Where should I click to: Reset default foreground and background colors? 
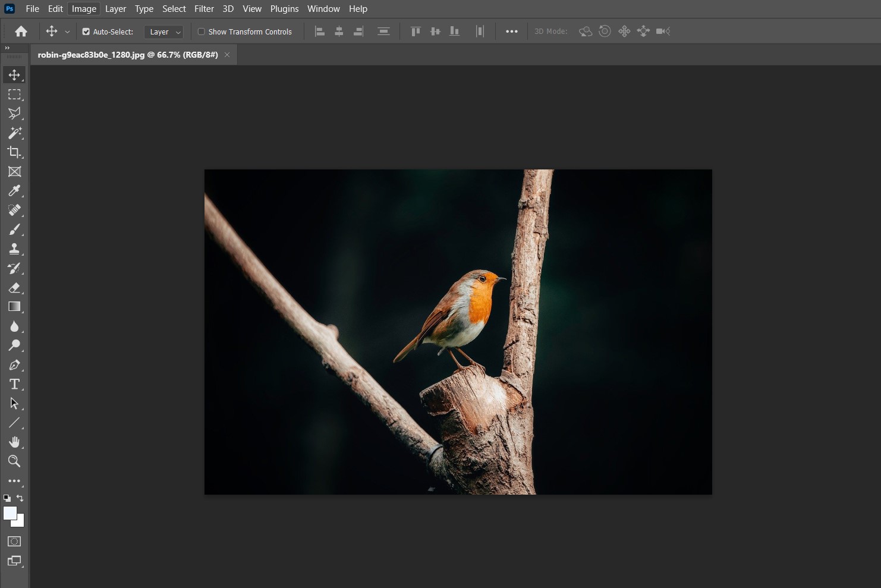[7, 498]
